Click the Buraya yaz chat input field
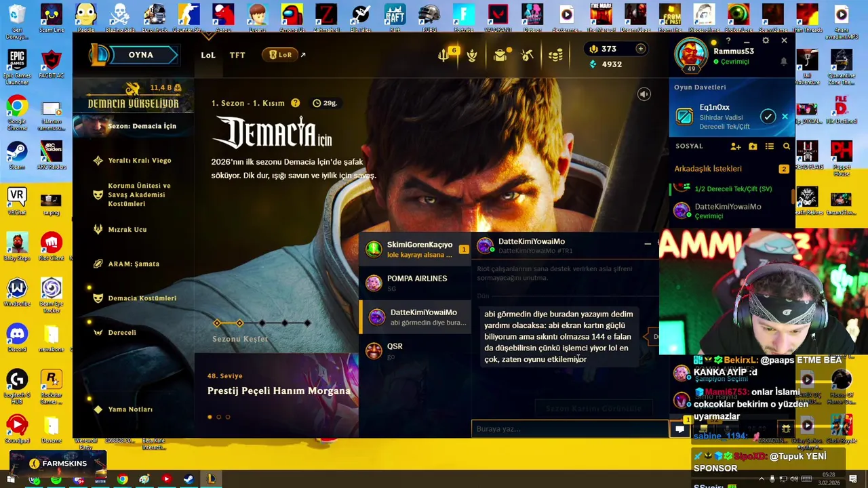 [570, 428]
